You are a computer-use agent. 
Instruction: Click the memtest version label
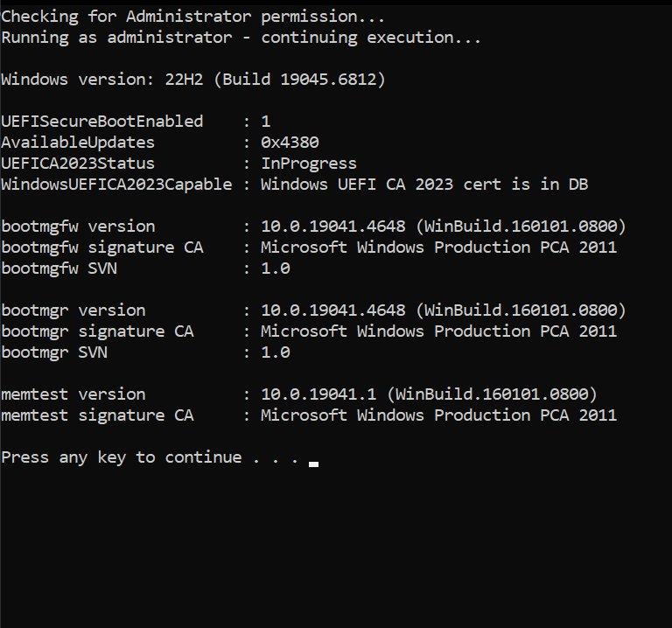click(73, 394)
